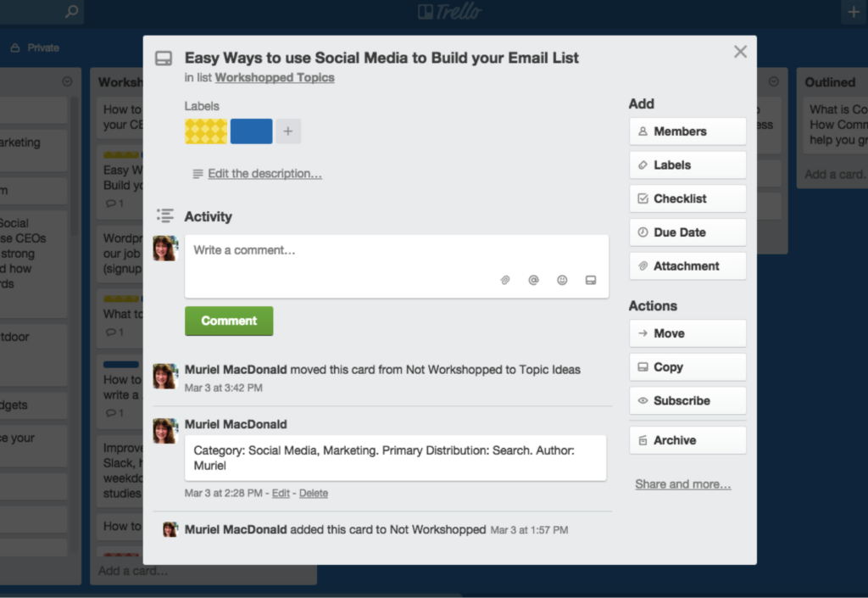Click the add card icon in comment box
The height and width of the screenshot is (598, 868).
coord(591,280)
